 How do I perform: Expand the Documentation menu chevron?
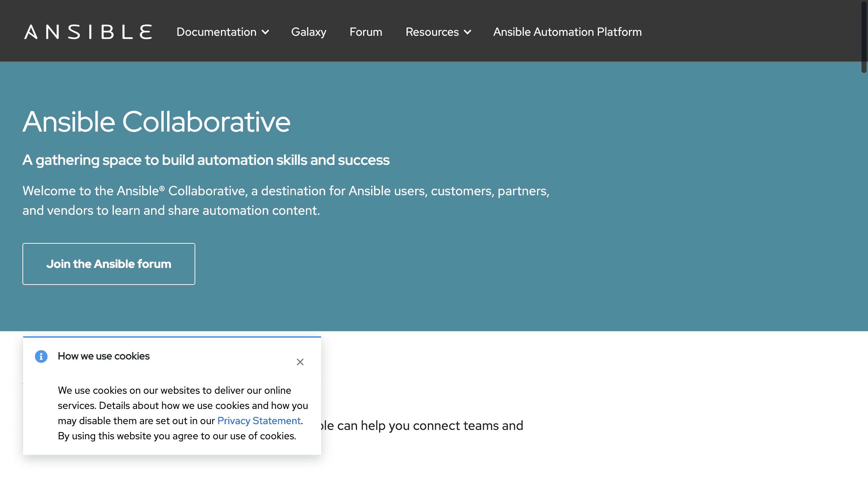[265, 32]
